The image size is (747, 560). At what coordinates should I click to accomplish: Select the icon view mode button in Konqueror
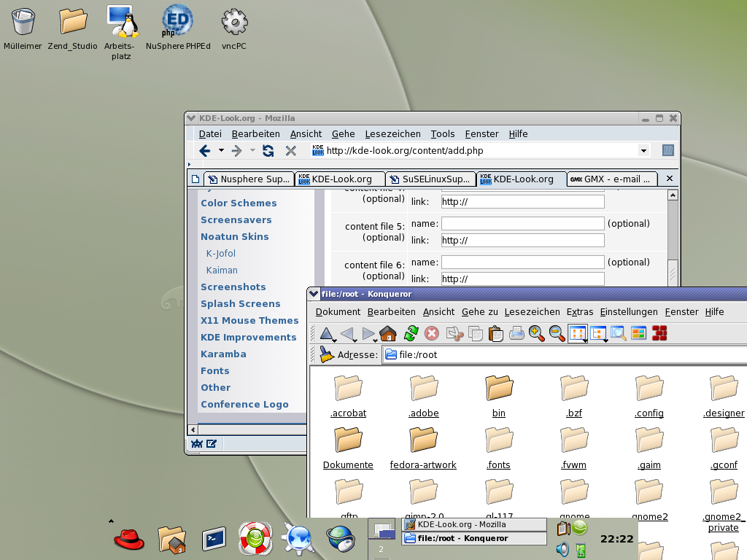point(578,334)
